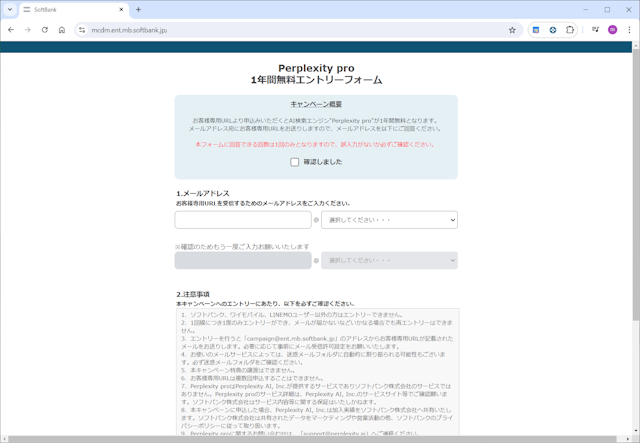640x443 pixels.
Task: Open the Chrome three-dot menu
Action: pyautogui.click(x=629, y=30)
